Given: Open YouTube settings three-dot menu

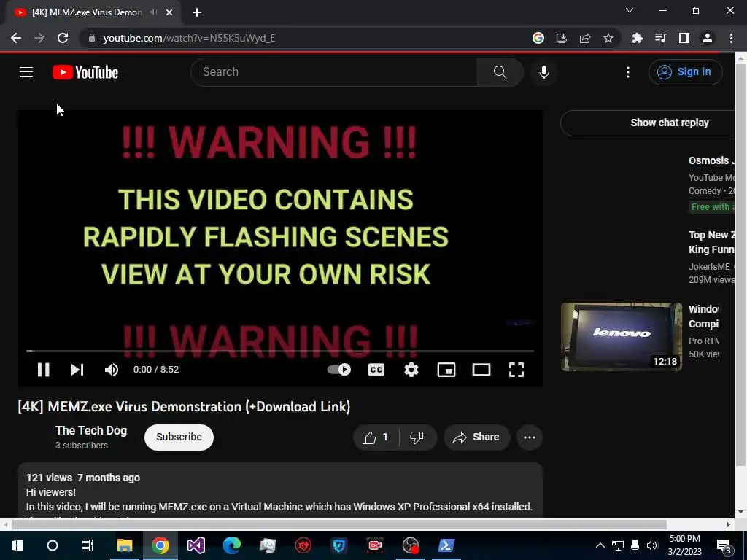Looking at the screenshot, I should click(628, 72).
